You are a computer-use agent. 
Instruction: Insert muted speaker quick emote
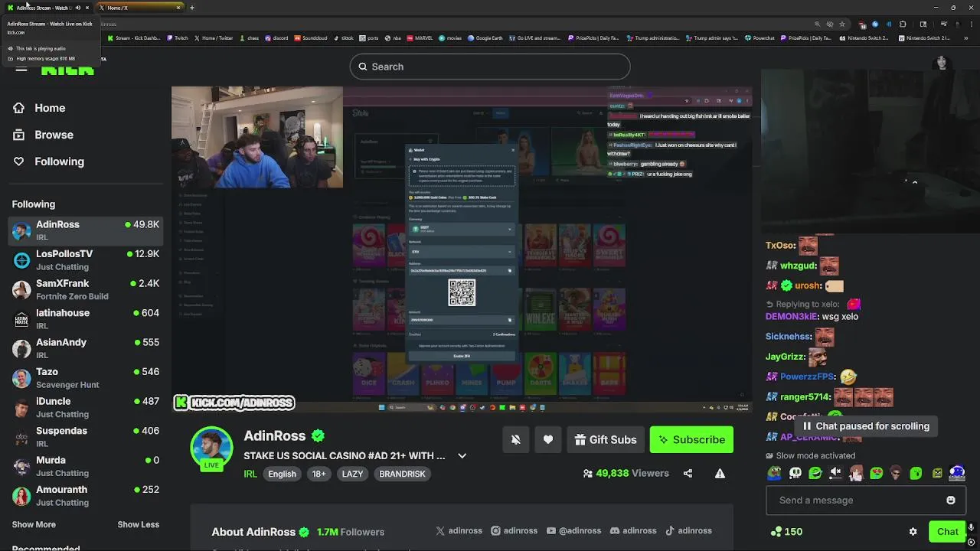tap(836, 473)
